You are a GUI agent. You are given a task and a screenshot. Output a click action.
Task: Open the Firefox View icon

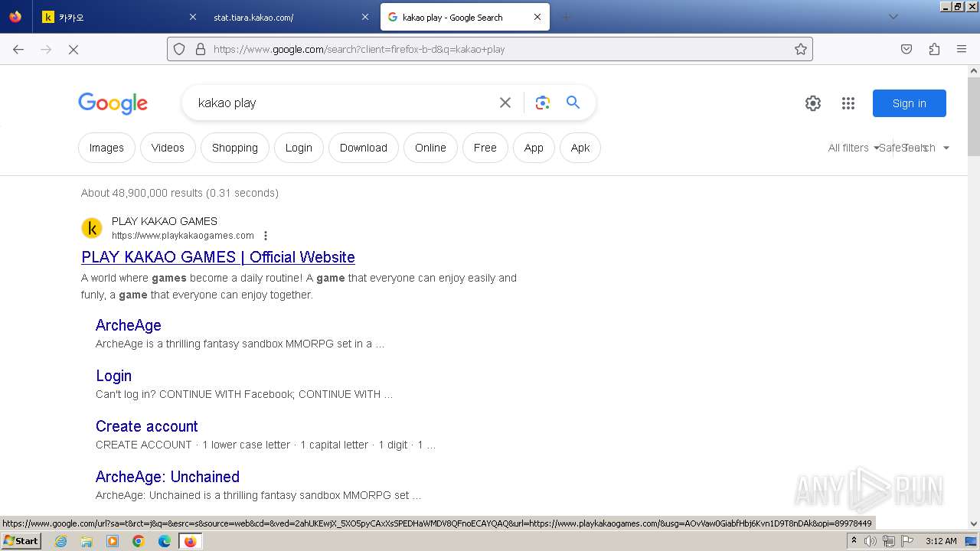(x=15, y=17)
